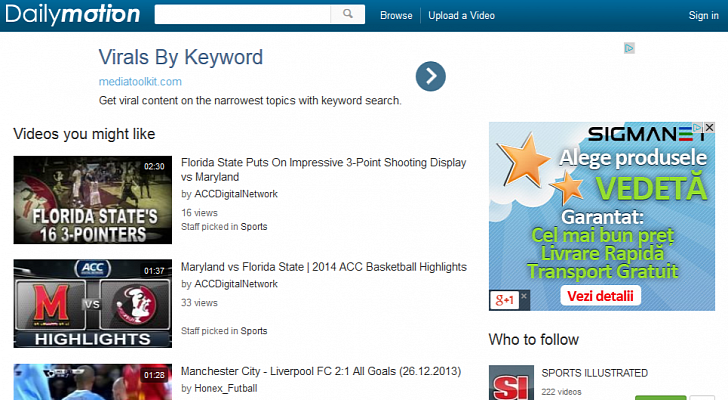The height and width of the screenshot is (400, 728).
Task: Click the Sign in link
Action: tap(703, 15)
